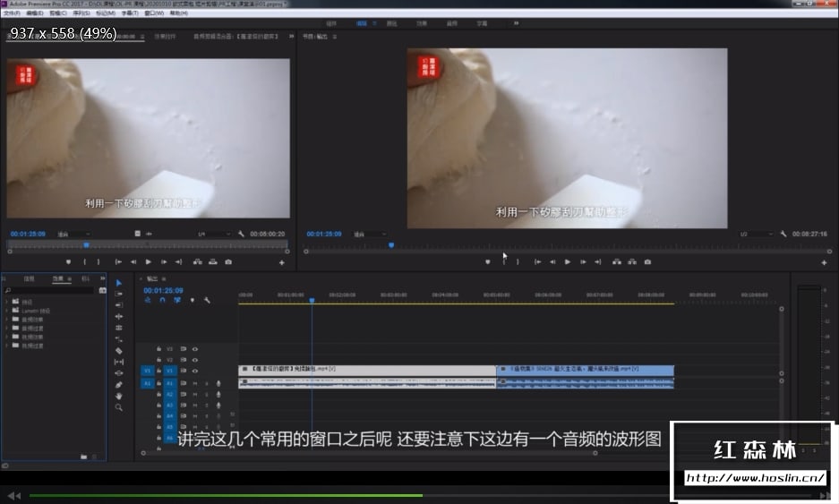Select the Pen tool
The image size is (839, 504).
pyautogui.click(x=119, y=384)
